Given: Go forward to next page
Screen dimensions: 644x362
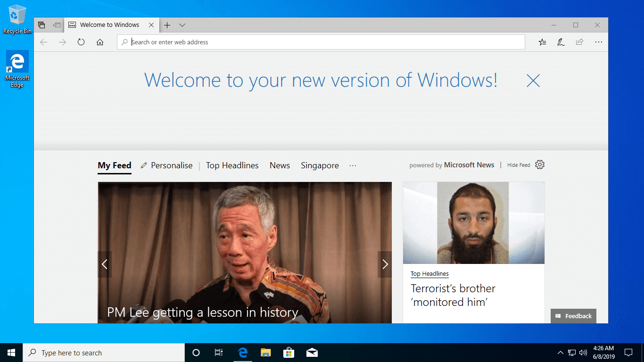Looking at the screenshot, I should coord(62,42).
